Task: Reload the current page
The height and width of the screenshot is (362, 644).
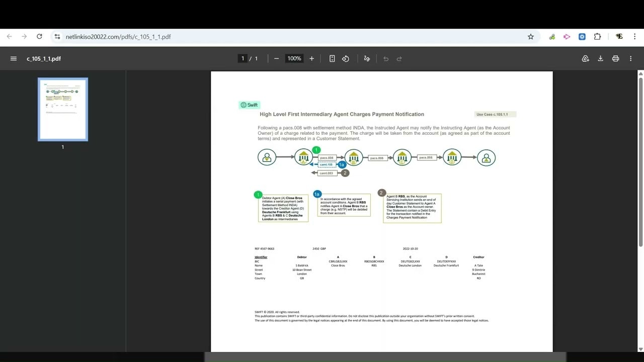Action: coord(39,37)
